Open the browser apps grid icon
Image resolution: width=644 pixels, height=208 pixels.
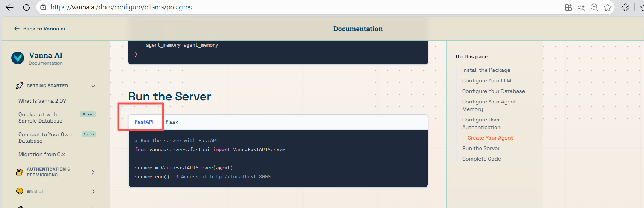568,7
